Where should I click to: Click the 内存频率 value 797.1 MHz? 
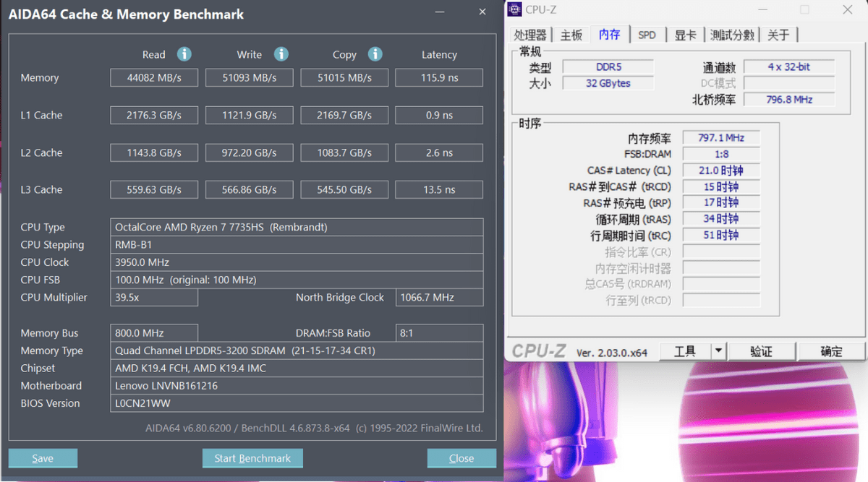[721, 138]
